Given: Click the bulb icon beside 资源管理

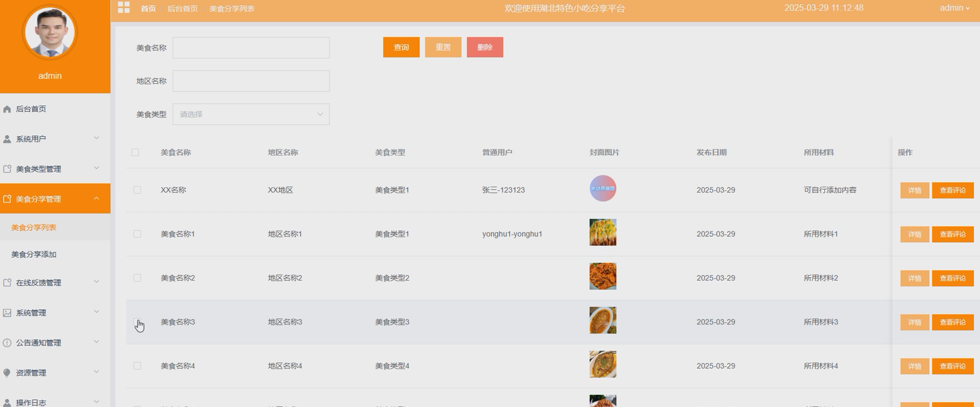Looking at the screenshot, I should [x=7, y=373].
